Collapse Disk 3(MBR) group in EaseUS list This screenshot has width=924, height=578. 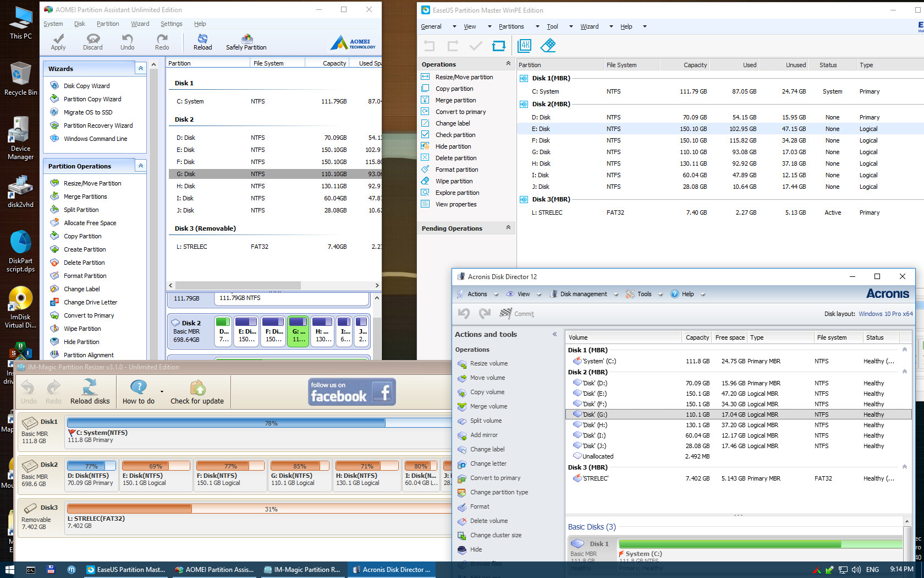[x=524, y=199]
